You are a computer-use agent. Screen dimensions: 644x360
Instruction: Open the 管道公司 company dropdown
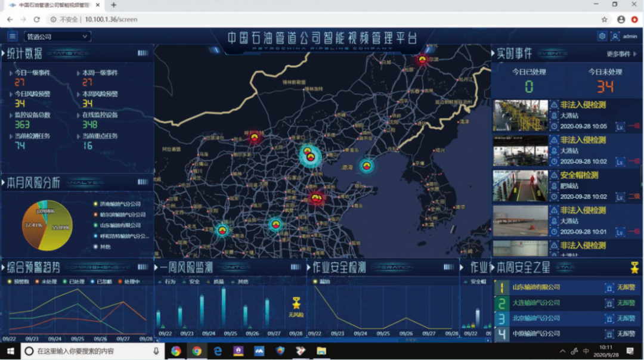coord(57,37)
